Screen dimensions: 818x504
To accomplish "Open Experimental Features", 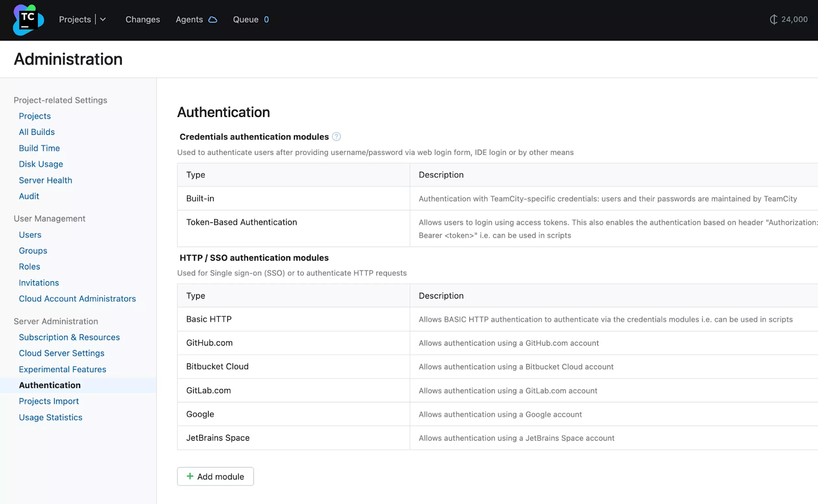I will (63, 370).
